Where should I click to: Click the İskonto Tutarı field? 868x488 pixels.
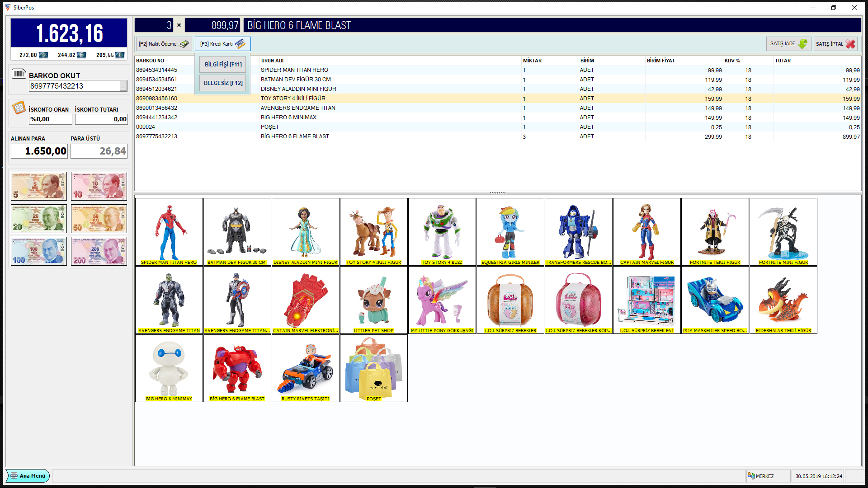[101, 119]
